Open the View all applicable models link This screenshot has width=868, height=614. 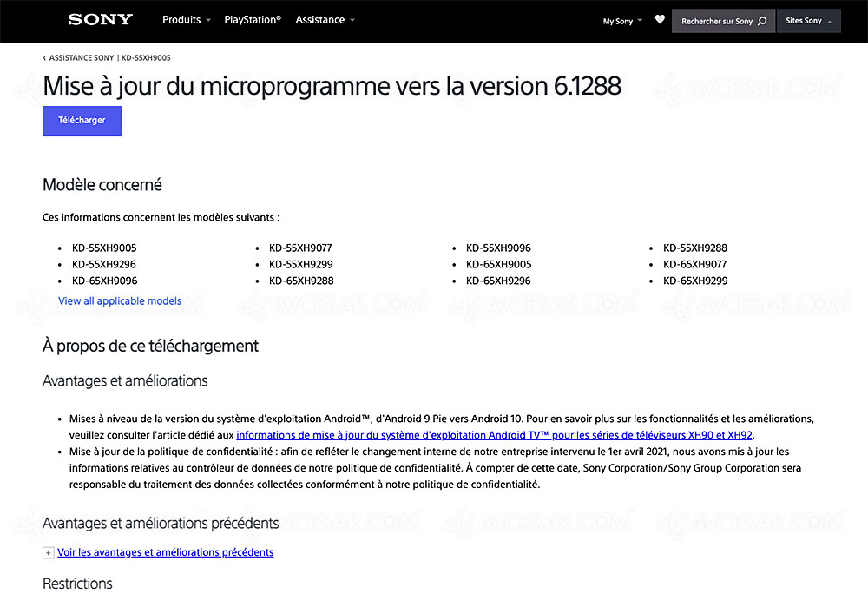coord(120,301)
